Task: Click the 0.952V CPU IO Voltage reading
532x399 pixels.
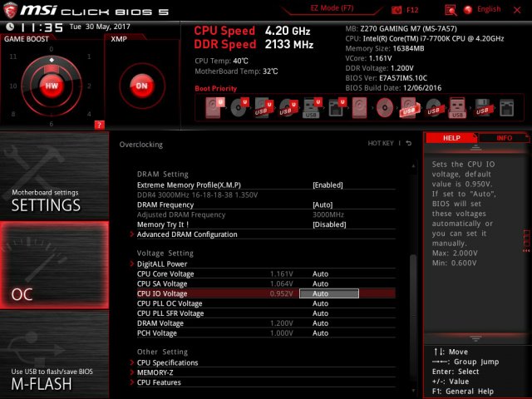Action: coord(281,293)
